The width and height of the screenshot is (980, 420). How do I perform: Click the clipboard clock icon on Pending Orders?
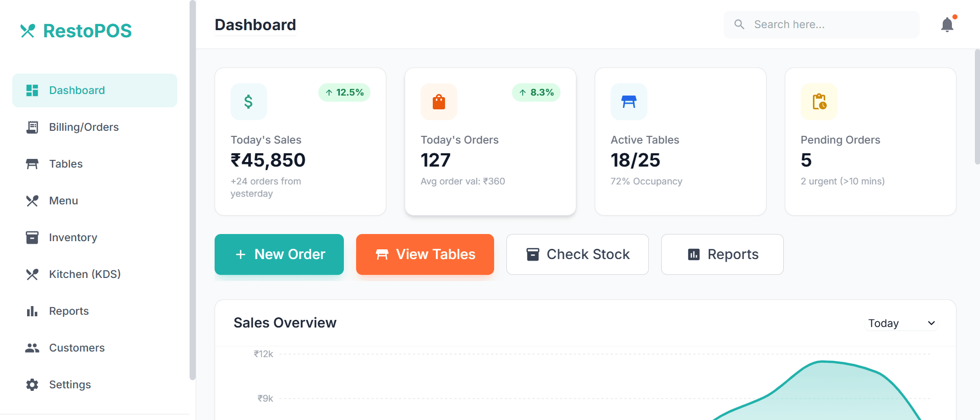(819, 102)
